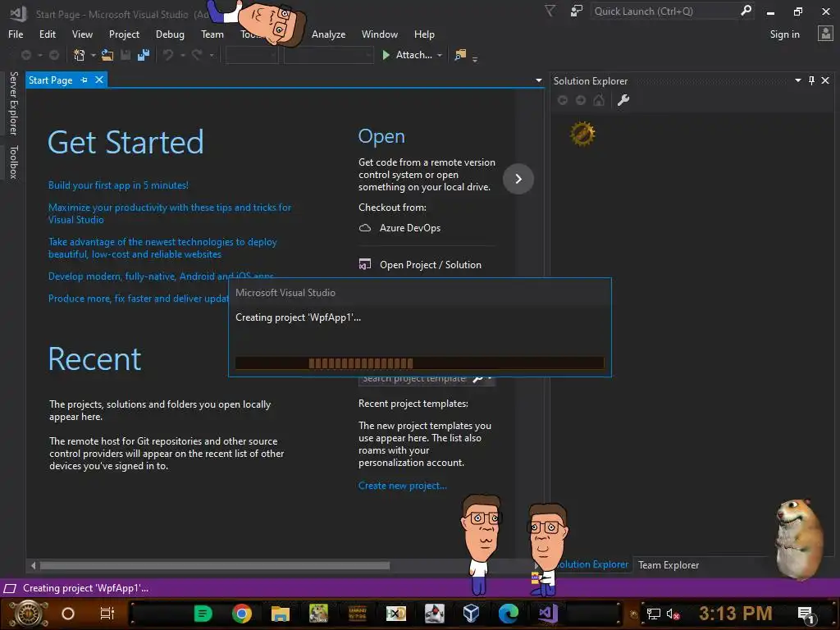The height and width of the screenshot is (630, 840).
Task: Click the Visual Studio logo in title bar
Action: tap(18, 13)
